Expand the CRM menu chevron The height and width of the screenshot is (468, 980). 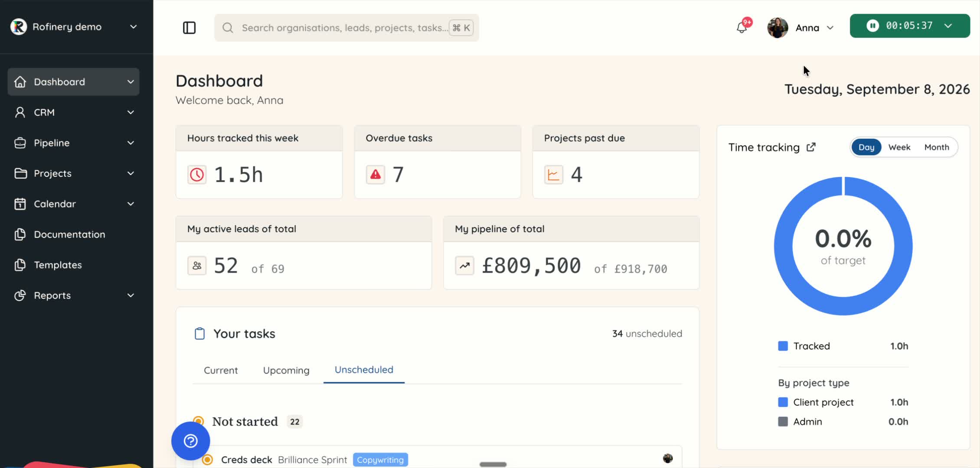[x=131, y=112]
